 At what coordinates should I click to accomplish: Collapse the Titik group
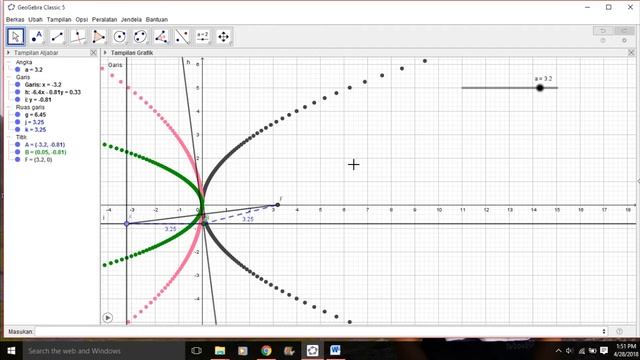[x=9, y=137]
